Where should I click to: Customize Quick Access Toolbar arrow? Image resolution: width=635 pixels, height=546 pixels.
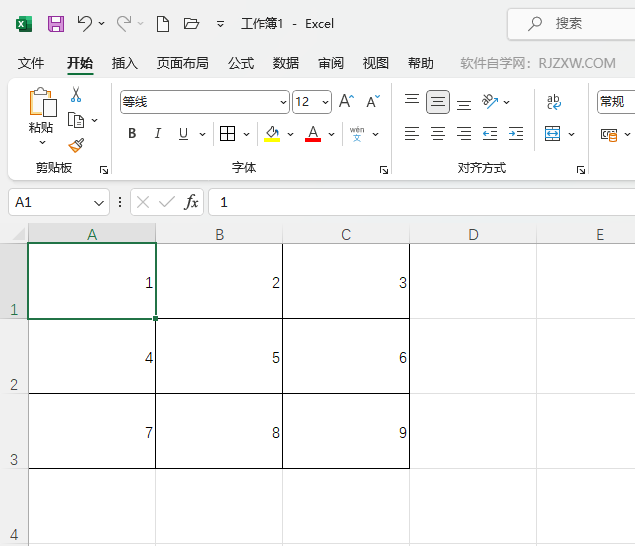pyautogui.click(x=220, y=24)
